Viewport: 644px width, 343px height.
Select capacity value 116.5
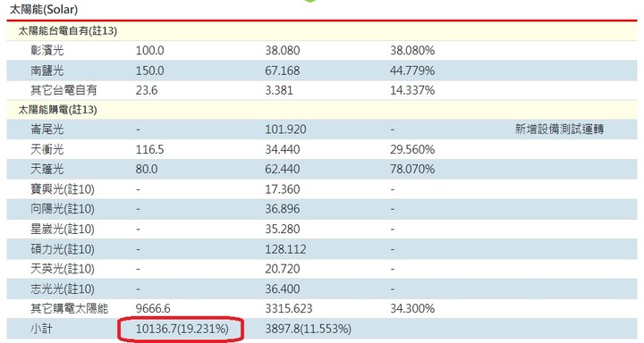click(x=150, y=149)
